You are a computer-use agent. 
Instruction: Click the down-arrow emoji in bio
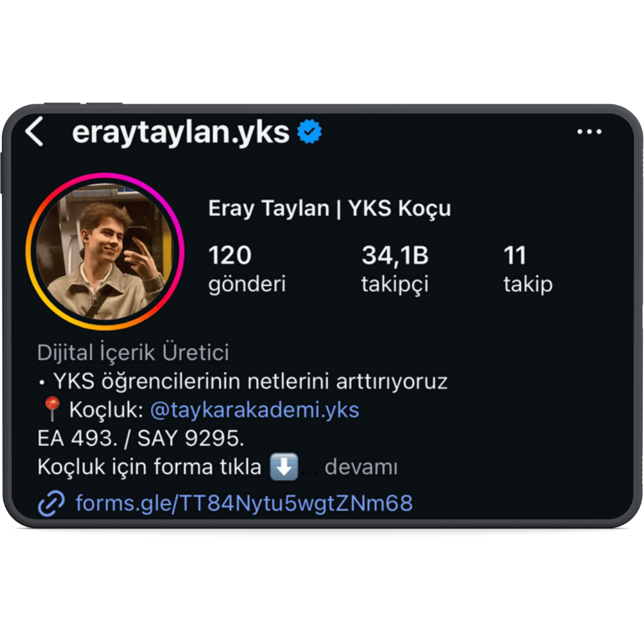[284, 466]
